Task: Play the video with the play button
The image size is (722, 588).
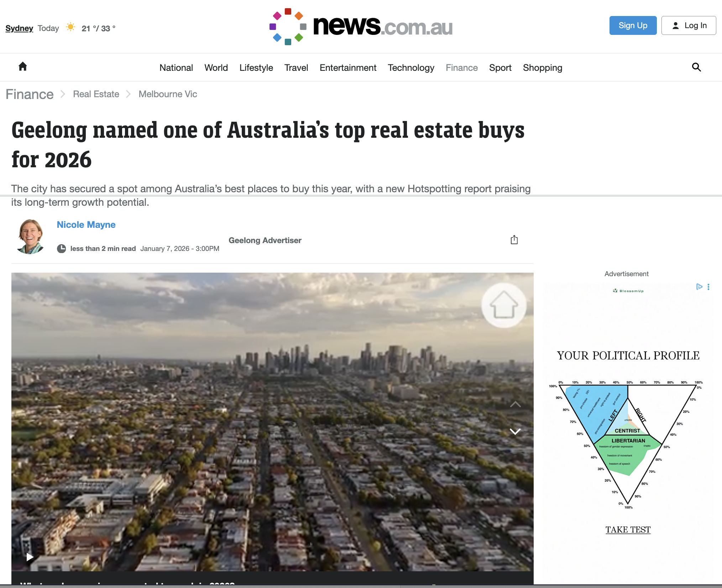Action: [x=30, y=557]
